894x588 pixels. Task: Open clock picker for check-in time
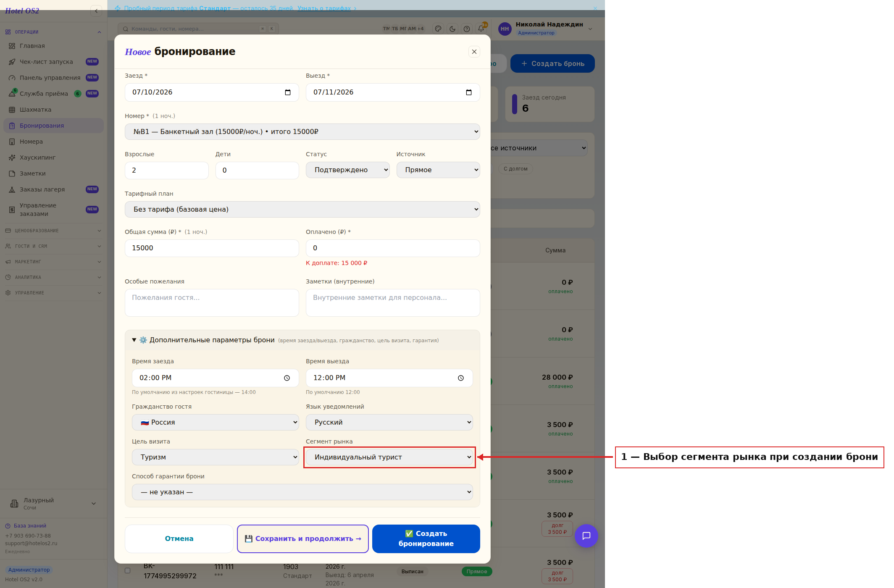coord(287,378)
